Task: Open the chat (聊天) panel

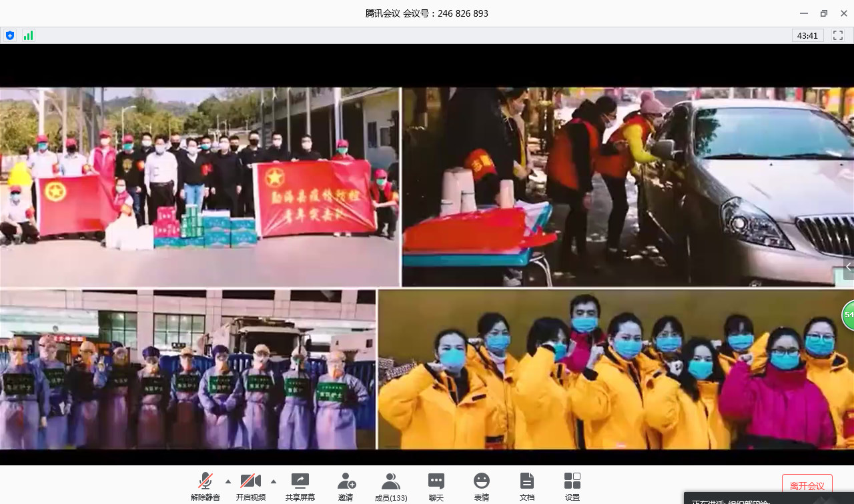Action: tap(436, 485)
